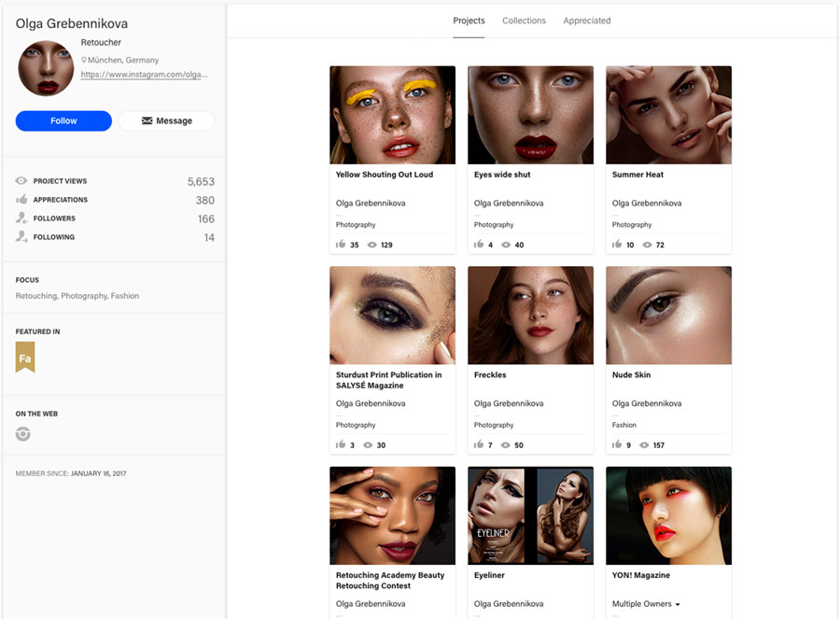The image size is (840, 619).
Task: Click the Yellow Shouting Out Loud title
Action: click(x=385, y=175)
